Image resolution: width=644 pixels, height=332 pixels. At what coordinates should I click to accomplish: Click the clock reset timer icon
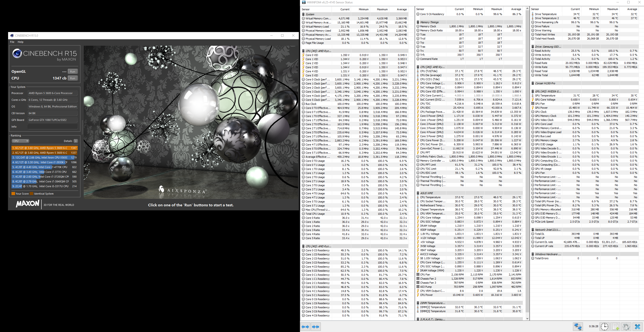click(x=604, y=326)
